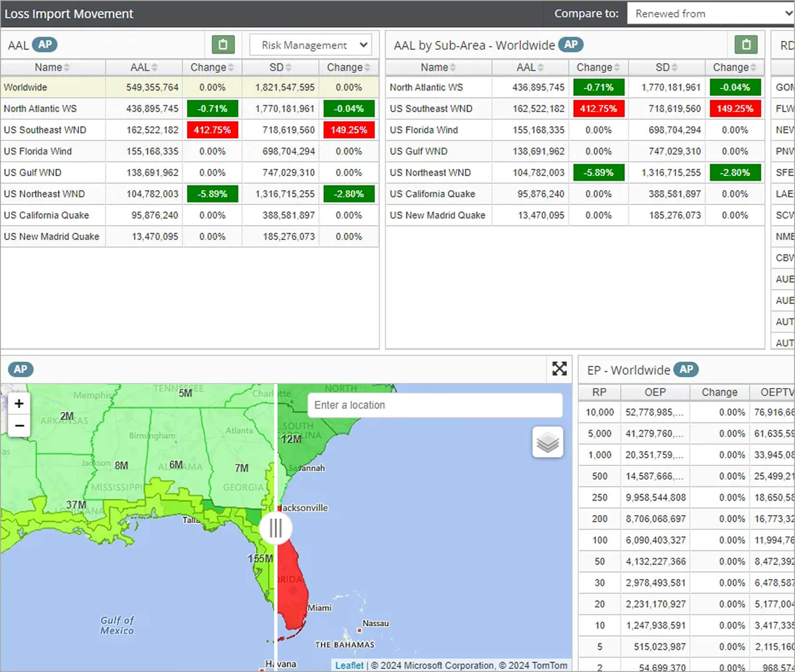Viewport: 795px width, 672px height.
Task: Click the clipboard copy icon in AAL panel
Action: point(223,45)
